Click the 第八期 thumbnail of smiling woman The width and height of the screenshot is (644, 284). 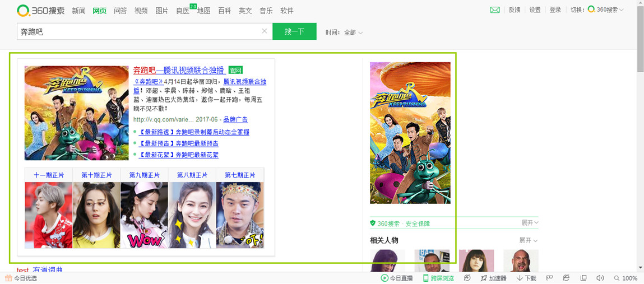(x=192, y=216)
